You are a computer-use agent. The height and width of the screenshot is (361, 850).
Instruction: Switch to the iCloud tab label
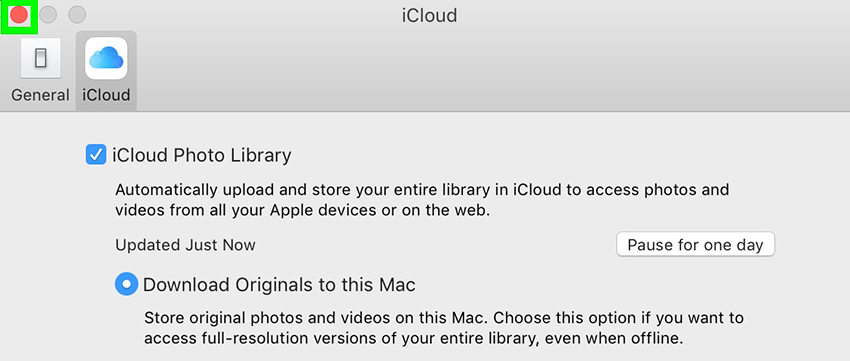coord(106,95)
